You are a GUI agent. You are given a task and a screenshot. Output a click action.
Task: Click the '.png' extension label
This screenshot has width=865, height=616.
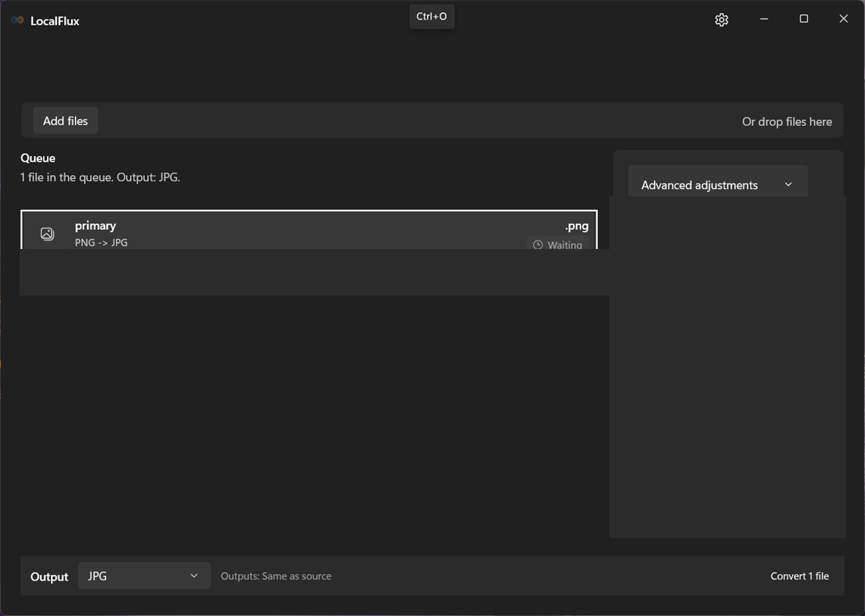[577, 226]
